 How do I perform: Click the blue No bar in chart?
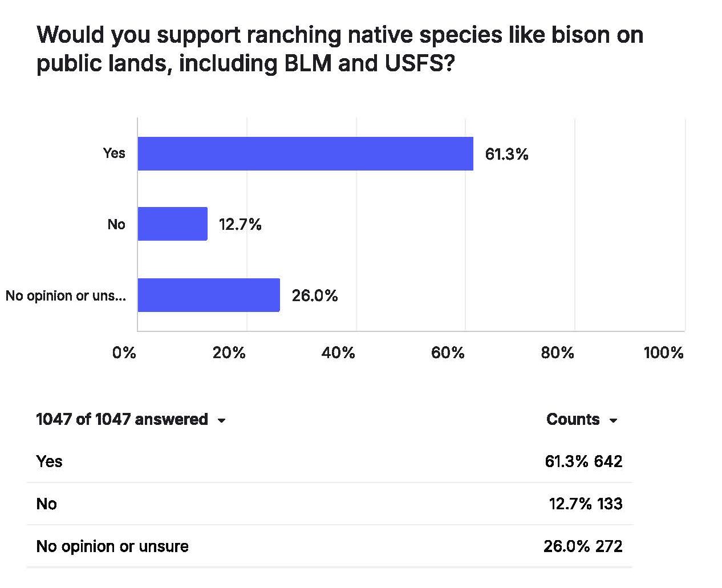pyautogui.click(x=172, y=224)
